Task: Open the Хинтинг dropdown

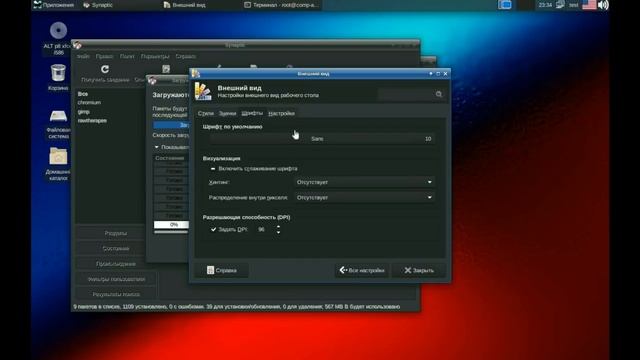Action: (364, 182)
